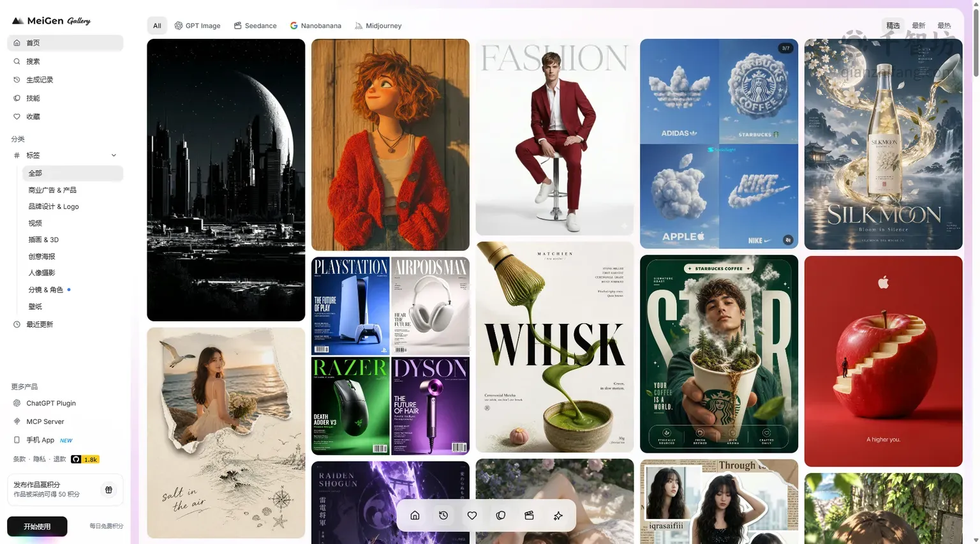Image resolution: width=980 pixels, height=544 pixels.
Task: Open the red apple staircase image
Action: pos(883,361)
